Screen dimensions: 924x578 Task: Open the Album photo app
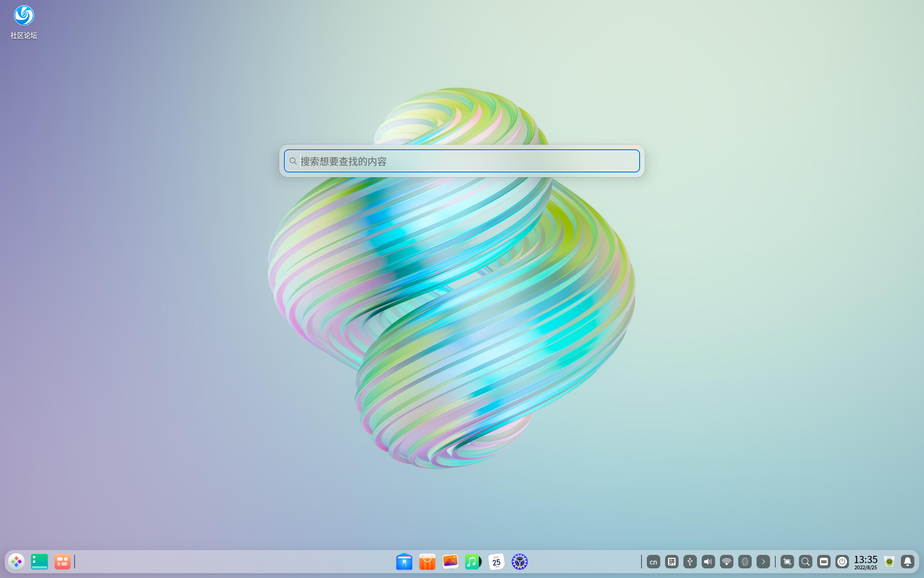450,562
